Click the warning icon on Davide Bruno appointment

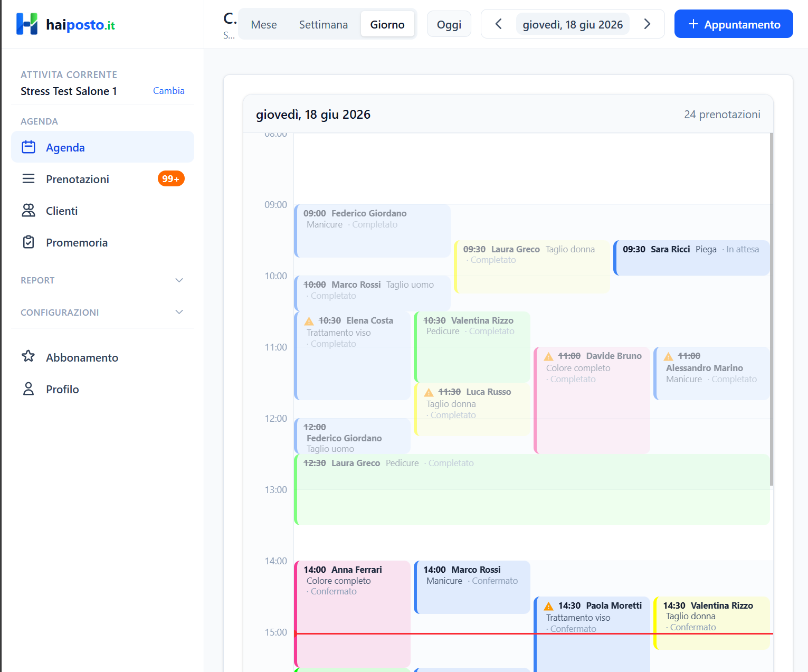point(549,356)
